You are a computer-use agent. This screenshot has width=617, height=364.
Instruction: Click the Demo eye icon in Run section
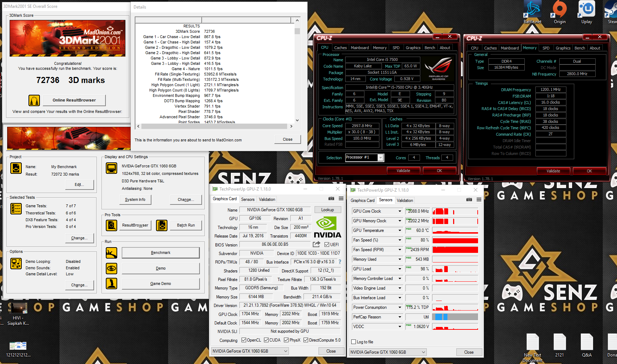[112, 268]
